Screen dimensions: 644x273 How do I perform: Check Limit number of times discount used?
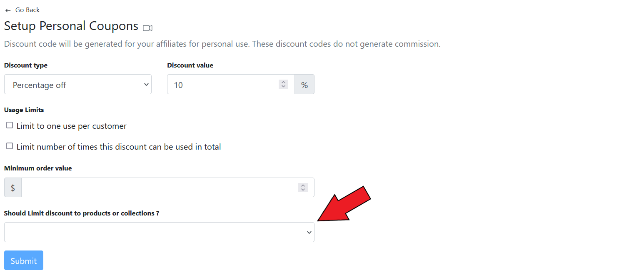(10, 146)
